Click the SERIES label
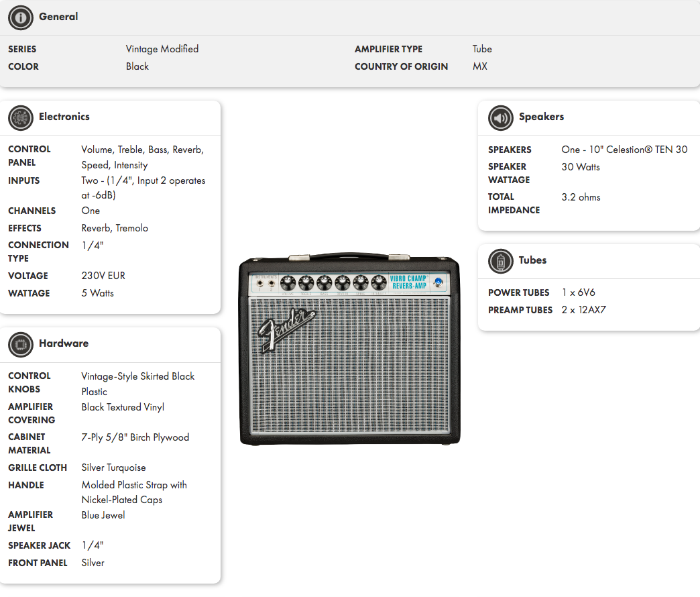 [22, 49]
